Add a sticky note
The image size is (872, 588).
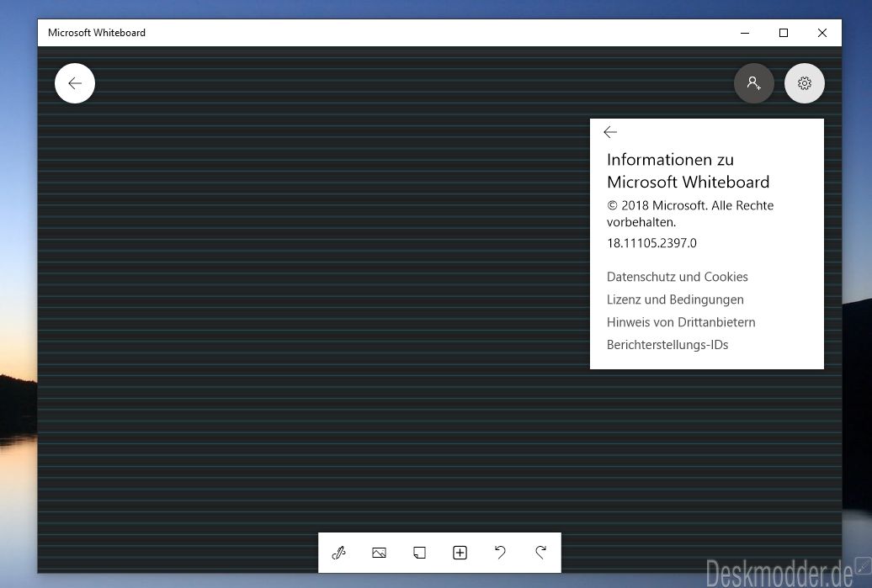coord(419,553)
